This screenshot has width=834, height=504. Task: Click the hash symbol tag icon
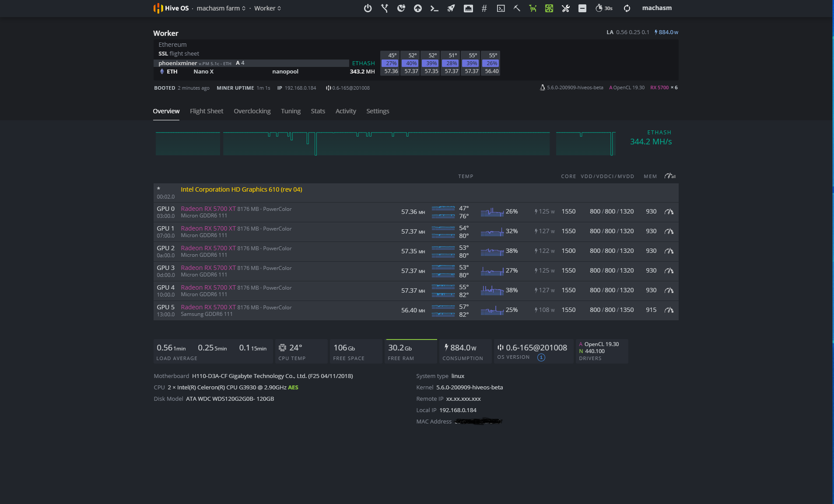point(484,8)
